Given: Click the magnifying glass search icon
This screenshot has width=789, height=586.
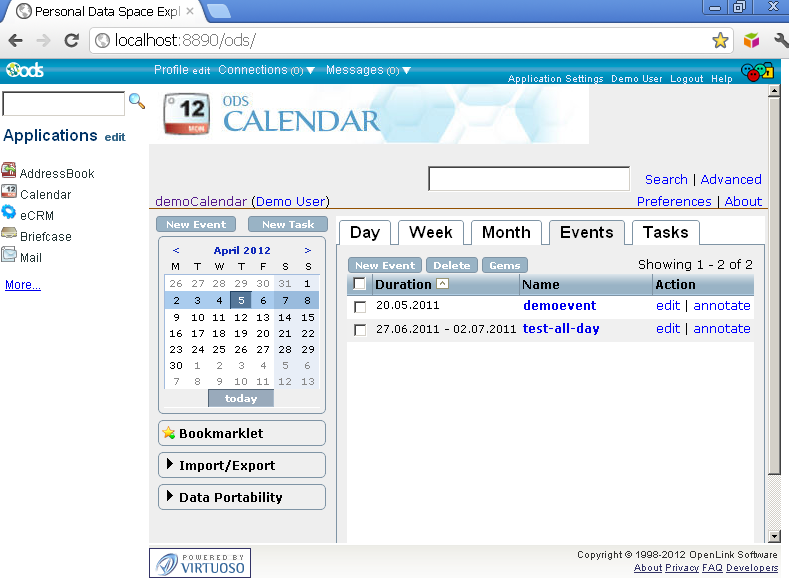Looking at the screenshot, I should 137,102.
